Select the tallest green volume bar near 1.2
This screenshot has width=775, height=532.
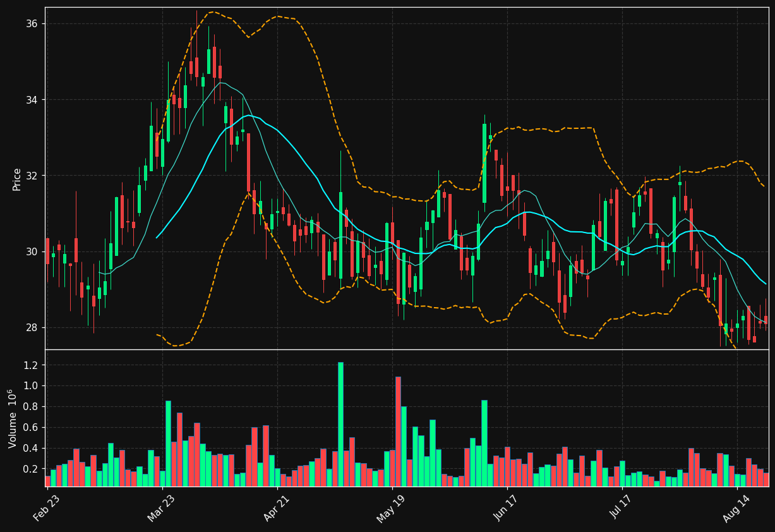point(340,424)
